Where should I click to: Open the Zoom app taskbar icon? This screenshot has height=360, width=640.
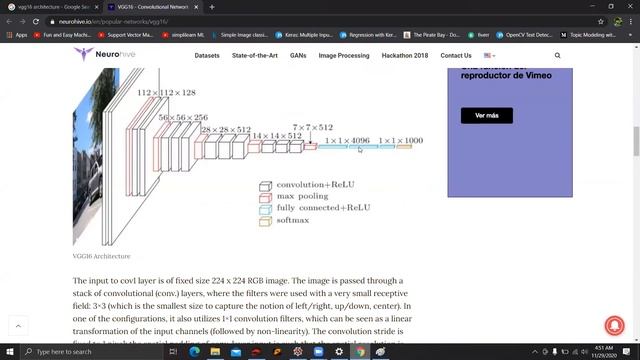318,351
